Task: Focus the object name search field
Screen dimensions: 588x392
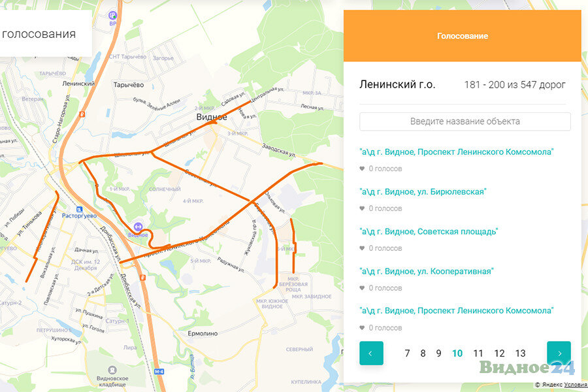Action: [465, 122]
